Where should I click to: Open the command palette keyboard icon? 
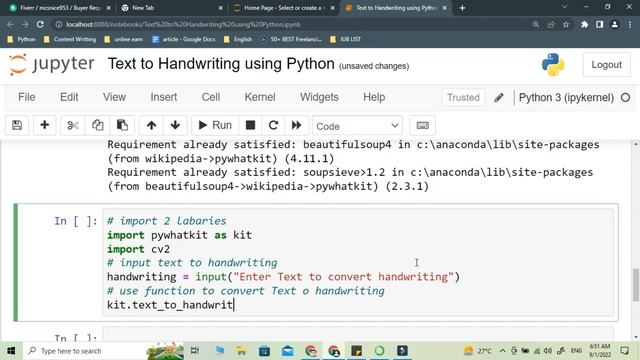point(422,125)
